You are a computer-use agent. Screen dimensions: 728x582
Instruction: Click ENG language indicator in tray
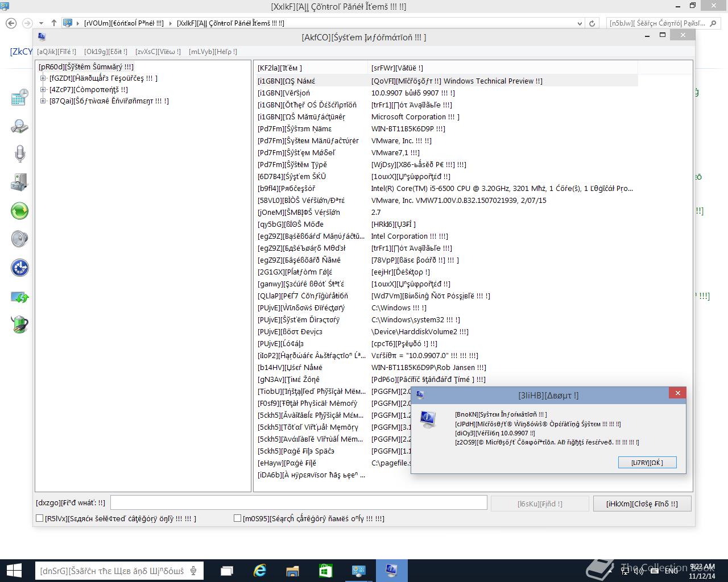pyautogui.click(x=671, y=571)
